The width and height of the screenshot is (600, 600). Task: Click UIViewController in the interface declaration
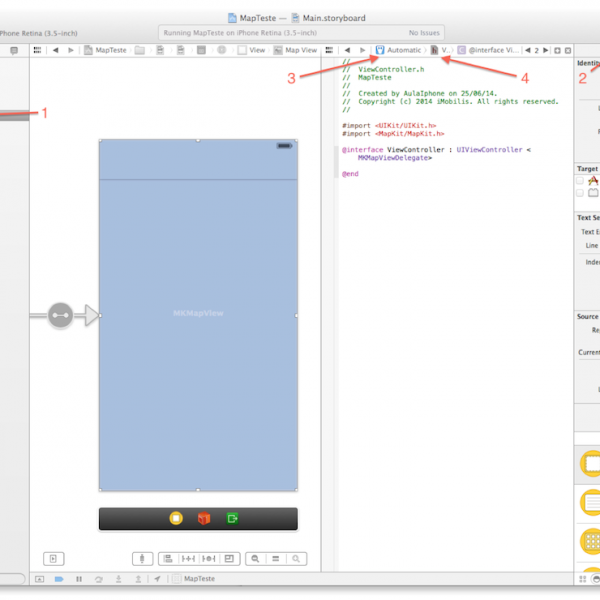(489, 150)
